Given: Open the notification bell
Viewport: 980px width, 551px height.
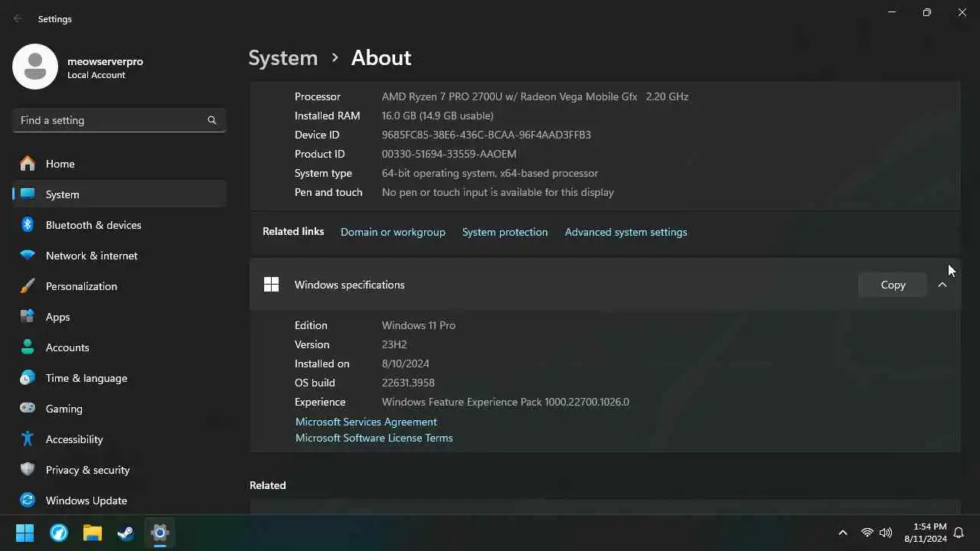Looking at the screenshot, I should tap(959, 533).
